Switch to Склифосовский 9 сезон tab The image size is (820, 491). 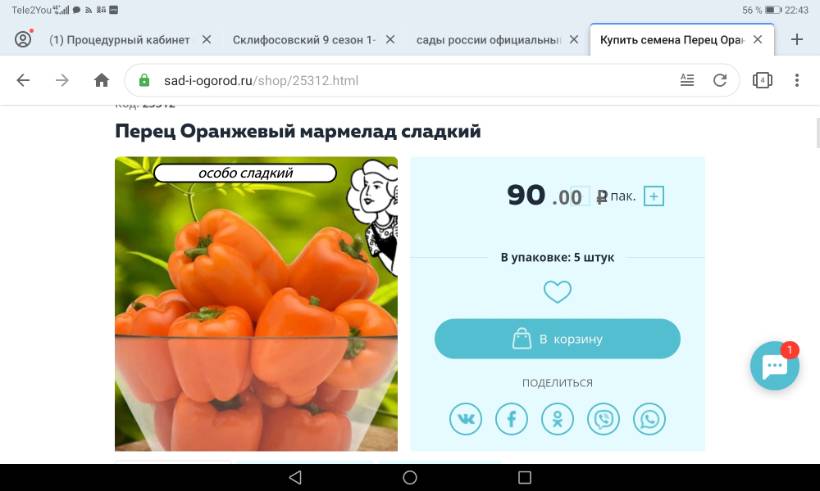point(304,40)
